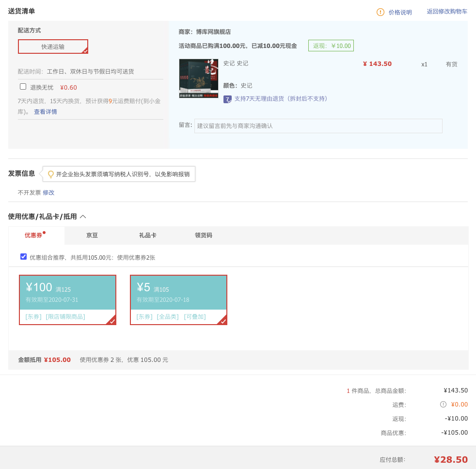Deselect the ¥5 满105 coupon

[x=178, y=300]
